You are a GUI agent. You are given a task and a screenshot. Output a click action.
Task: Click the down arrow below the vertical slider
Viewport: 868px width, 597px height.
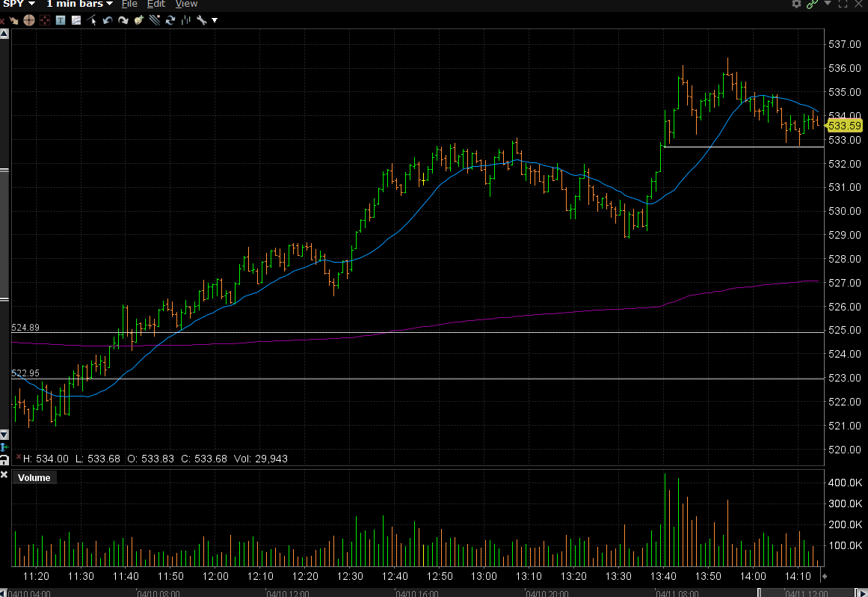(x=4, y=435)
